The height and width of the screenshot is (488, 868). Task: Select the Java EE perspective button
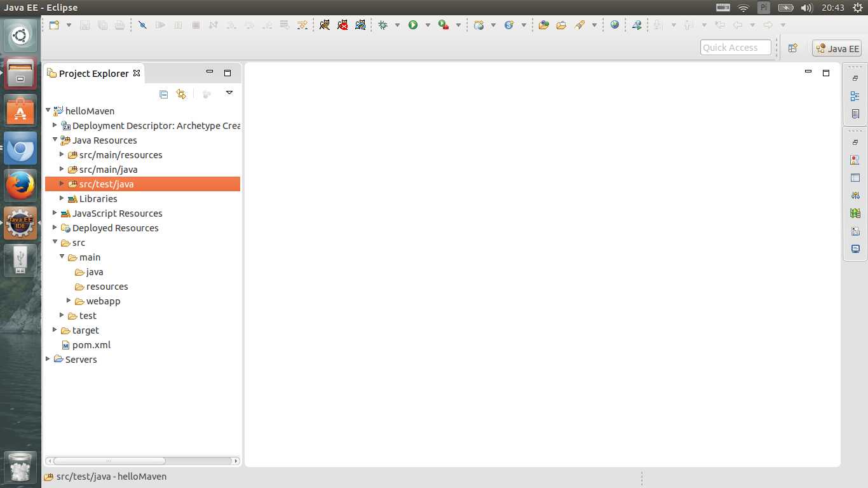[837, 48]
